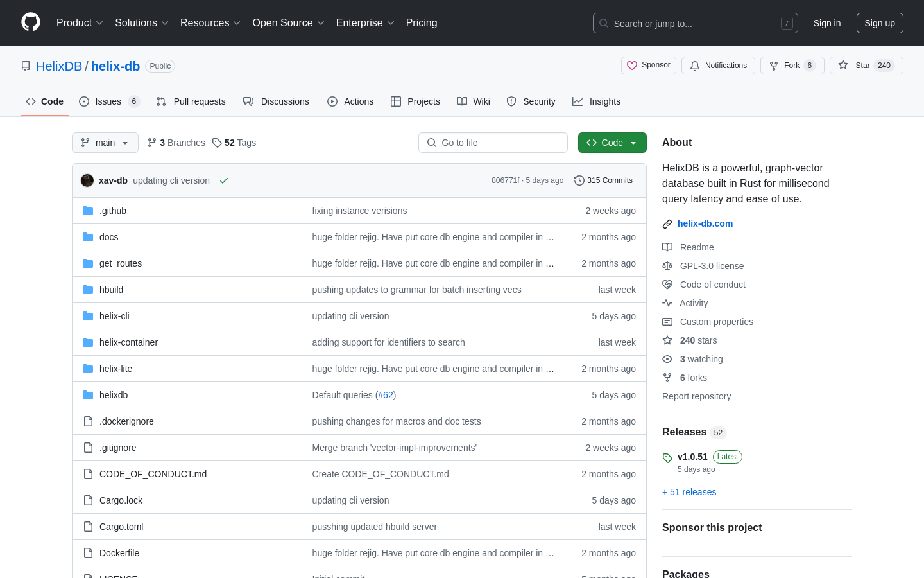This screenshot has width=924, height=578.
Task: Open the helix-lite folder
Action: click(x=116, y=369)
